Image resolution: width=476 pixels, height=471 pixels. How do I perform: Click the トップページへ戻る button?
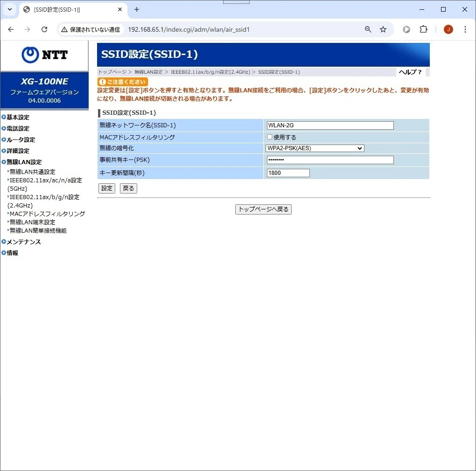264,209
